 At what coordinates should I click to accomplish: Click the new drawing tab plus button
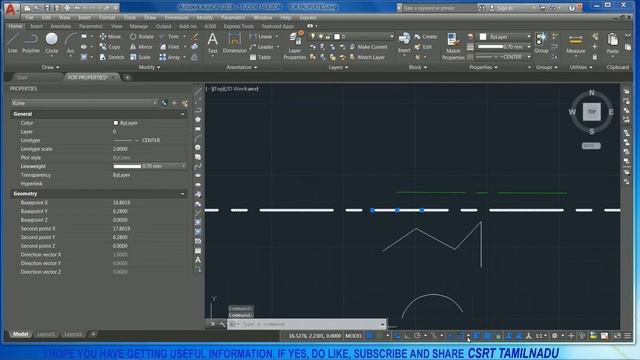(127, 77)
